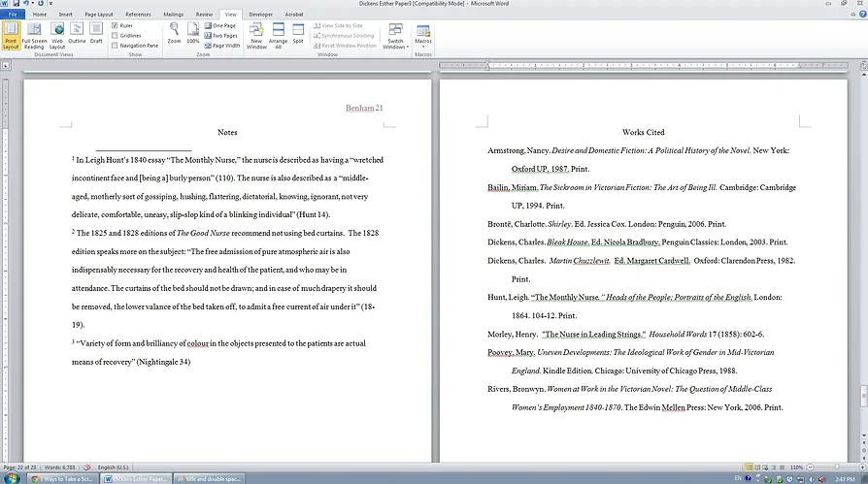Viewport: 868px width, 484px height.
Task: Select Outline view icon in status bar
Action: point(774,468)
